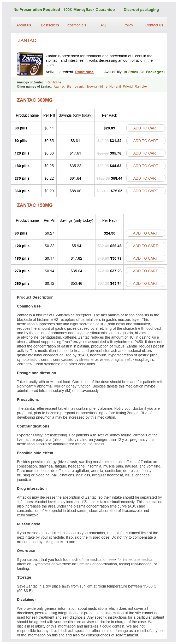Open the Pylorid link
178x644 pixels.
128,87
